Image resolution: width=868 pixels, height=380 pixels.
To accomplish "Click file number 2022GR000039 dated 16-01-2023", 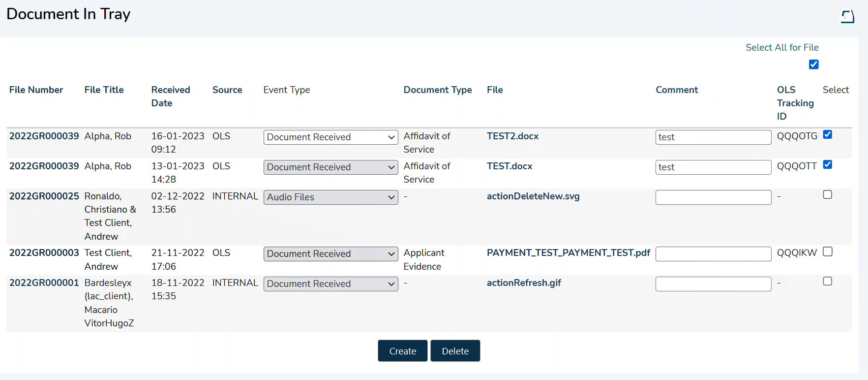I will 44,136.
